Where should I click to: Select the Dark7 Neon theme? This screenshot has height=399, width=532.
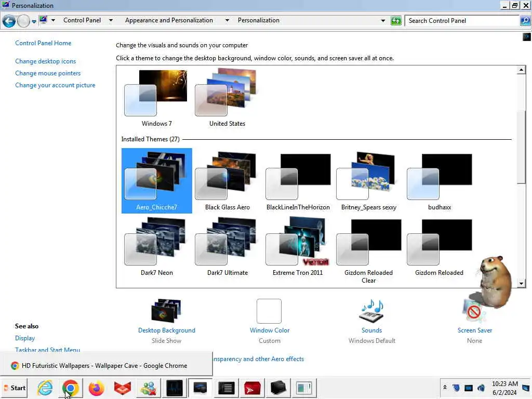(156, 248)
